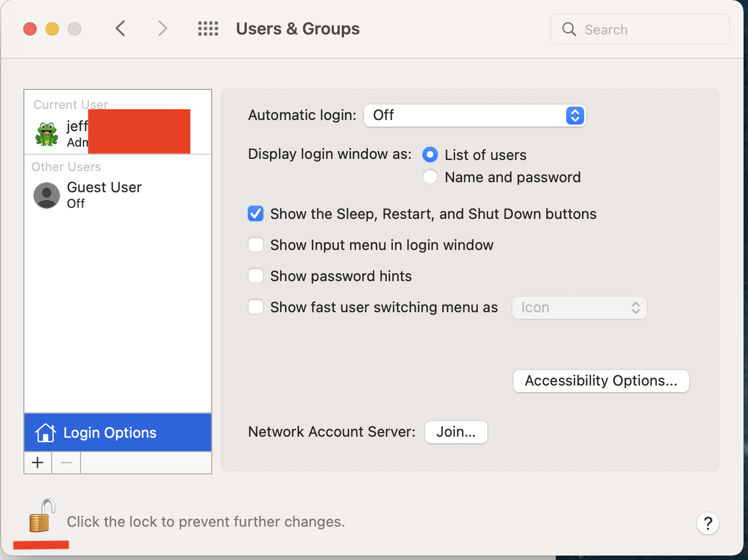
Task: Select Name and password radio option
Action: tap(430, 177)
